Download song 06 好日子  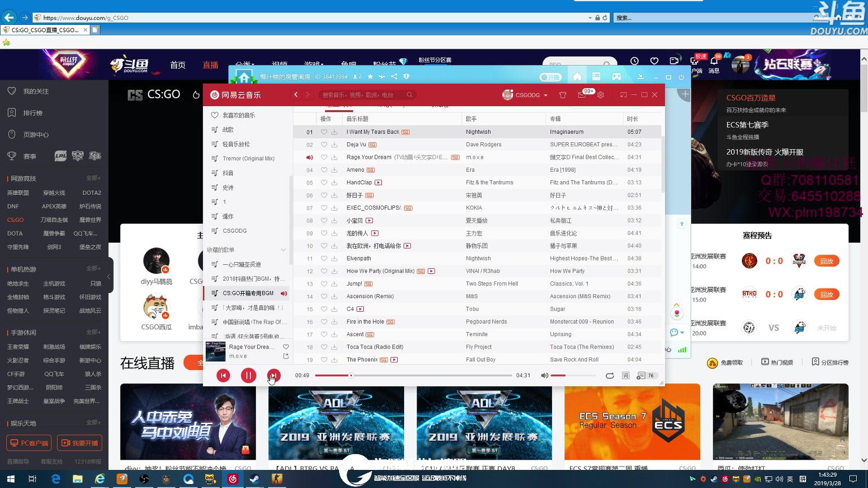point(335,195)
